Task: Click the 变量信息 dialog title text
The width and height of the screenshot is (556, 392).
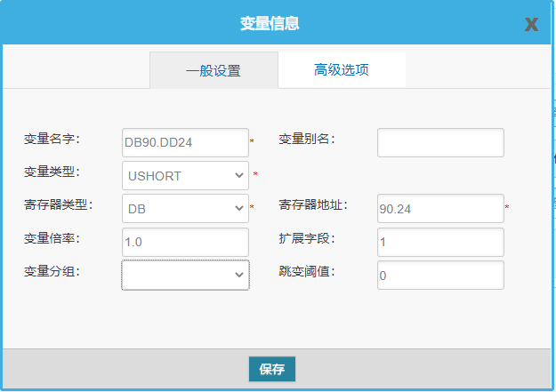Action: [270, 23]
